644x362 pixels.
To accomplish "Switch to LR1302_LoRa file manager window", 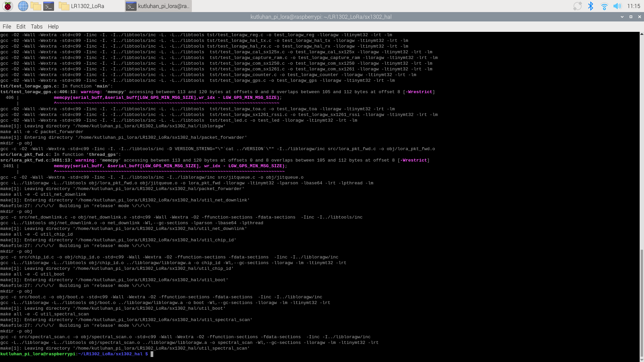I will 87,6.
